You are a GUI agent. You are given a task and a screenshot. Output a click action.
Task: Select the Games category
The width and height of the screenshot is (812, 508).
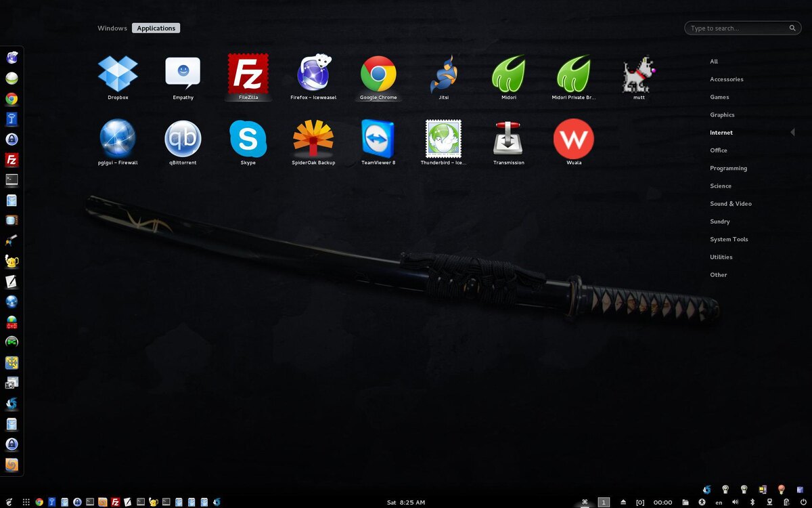pos(719,97)
